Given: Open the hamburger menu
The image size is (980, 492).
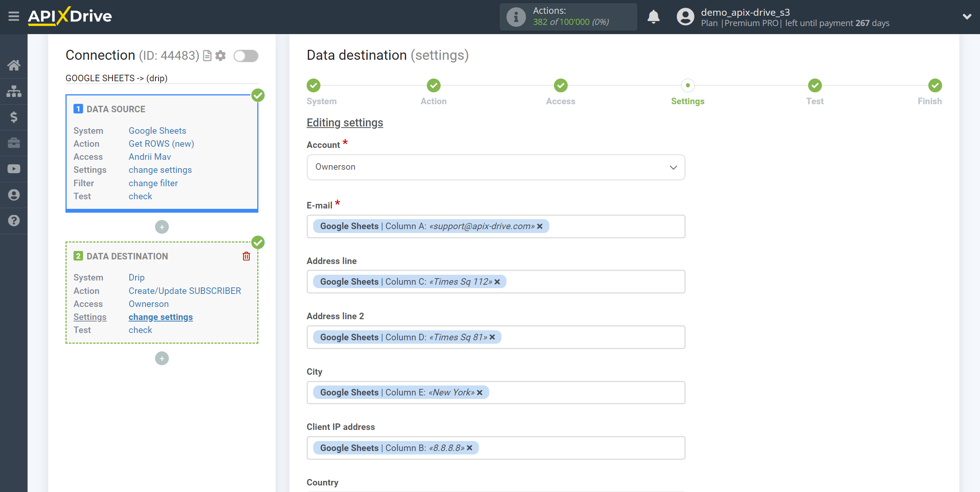Looking at the screenshot, I should coord(14,16).
